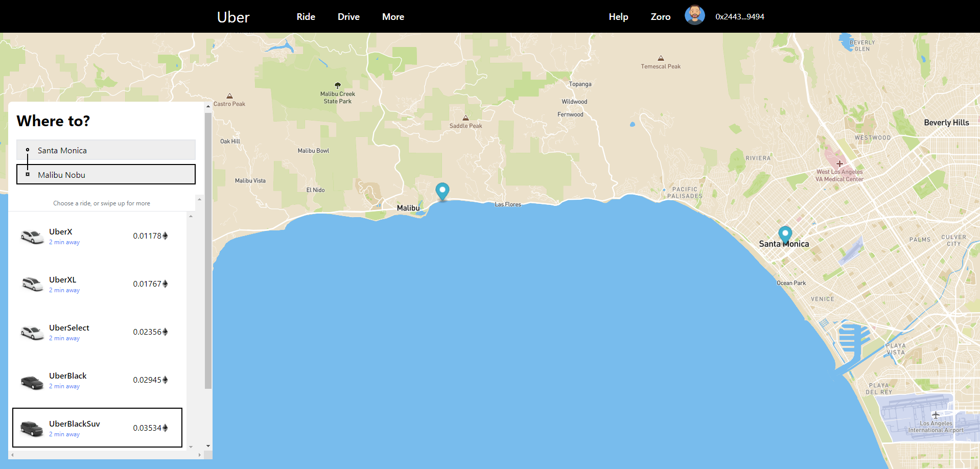Viewport: 980px width, 469px height.
Task: Click the Las Flores map label
Action: 508,204
